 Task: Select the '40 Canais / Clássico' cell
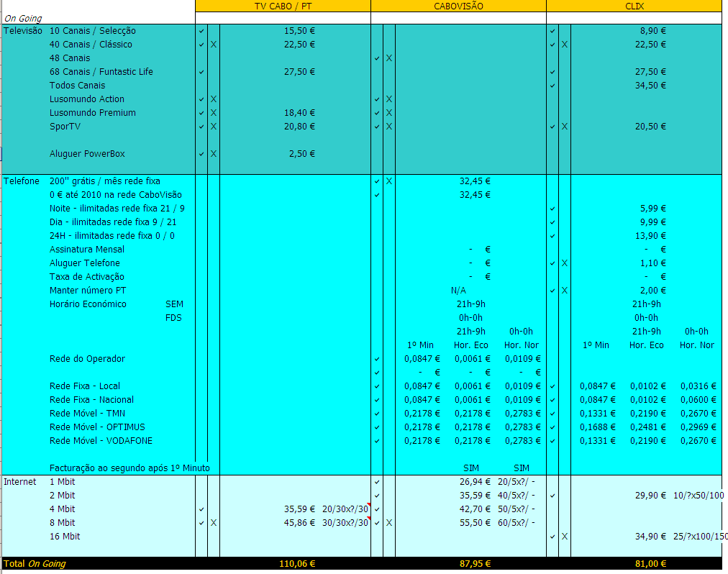pos(91,45)
